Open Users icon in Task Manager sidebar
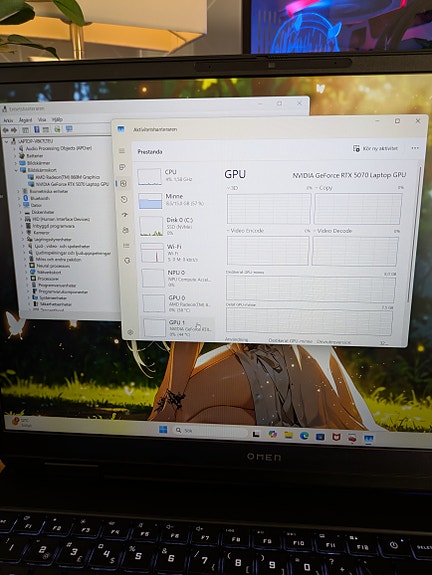The image size is (432, 575). pyautogui.click(x=125, y=230)
